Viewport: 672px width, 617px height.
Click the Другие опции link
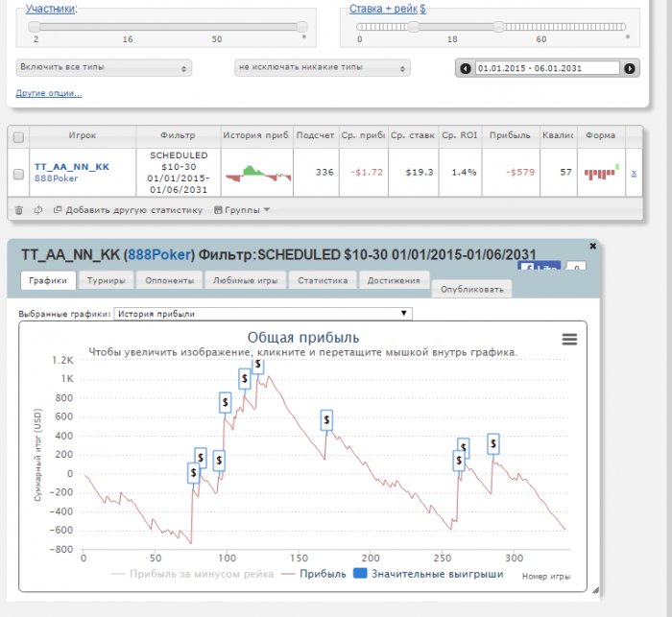[49, 93]
